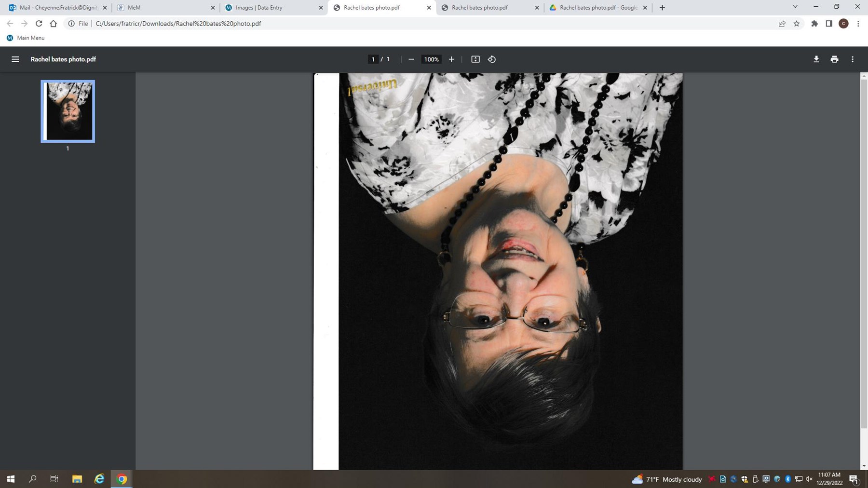Toggle the PDF thumbnail sidebar menu

click(x=15, y=59)
